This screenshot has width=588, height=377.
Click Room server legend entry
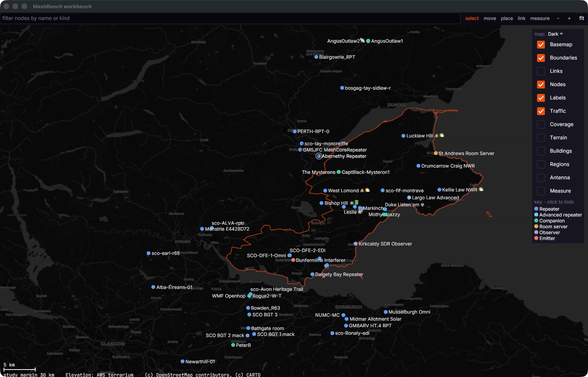(551, 227)
